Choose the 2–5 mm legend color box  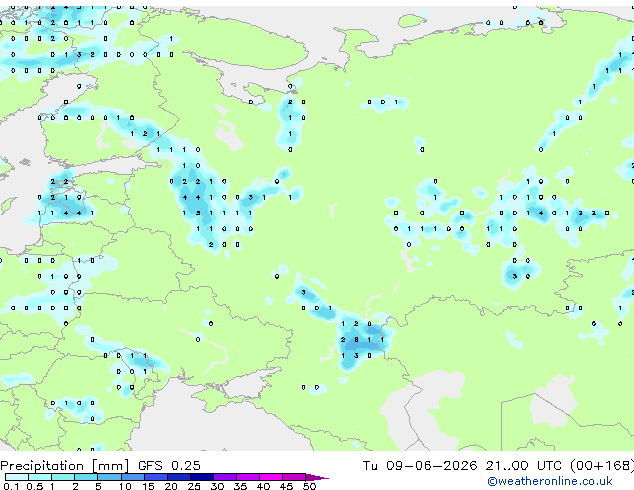tap(86, 477)
